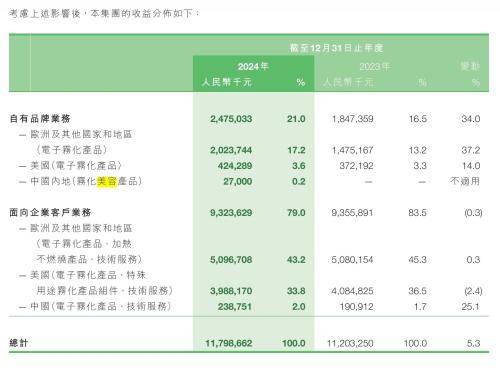Click value 238,751
This screenshot has width=500, height=368.
tap(235, 307)
